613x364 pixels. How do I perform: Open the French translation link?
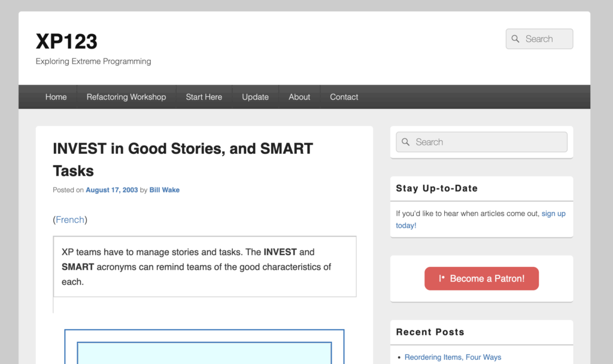pyautogui.click(x=70, y=220)
